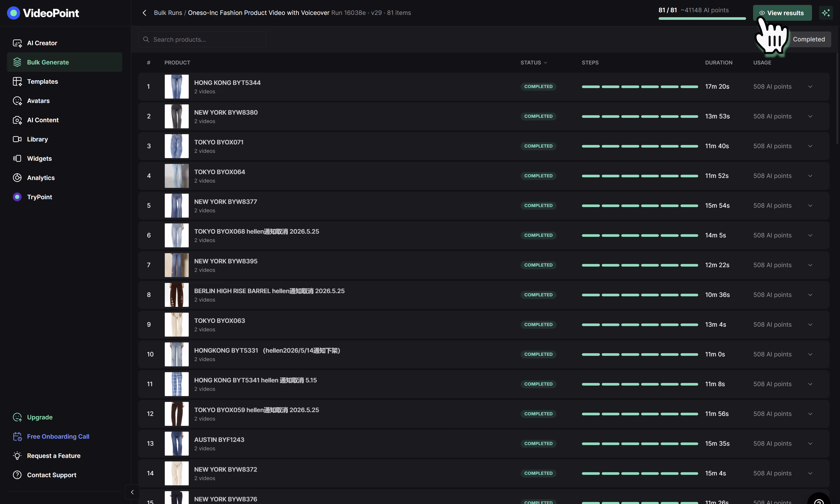Open the BERLIN HIGH RISE BARREL thumbnail
Screen dimensions: 840x504
[x=176, y=295]
